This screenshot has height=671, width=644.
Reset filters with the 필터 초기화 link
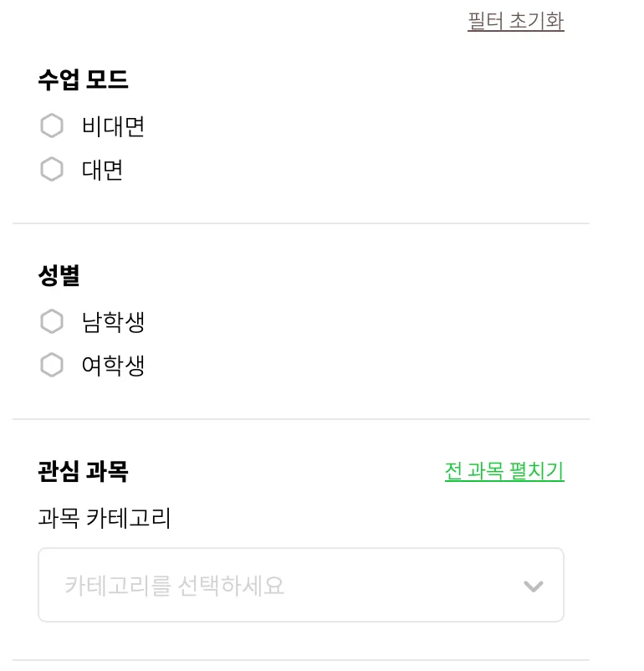(515, 21)
